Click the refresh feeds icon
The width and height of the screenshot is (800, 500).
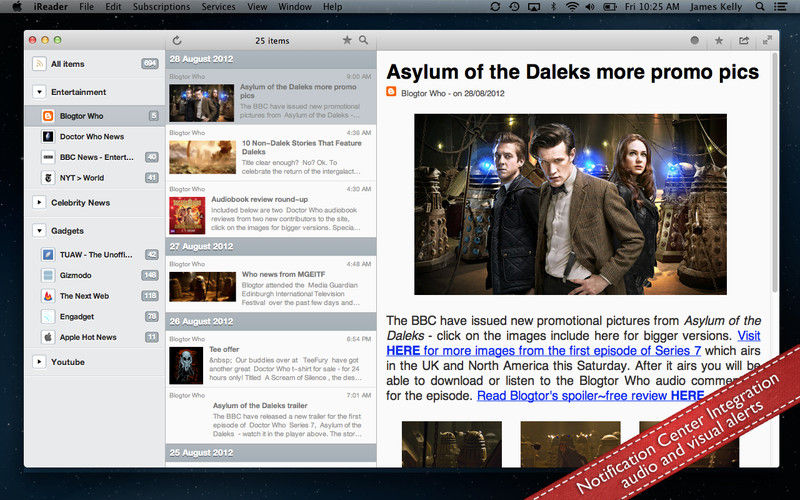pyautogui.click(x=177, y=41)
